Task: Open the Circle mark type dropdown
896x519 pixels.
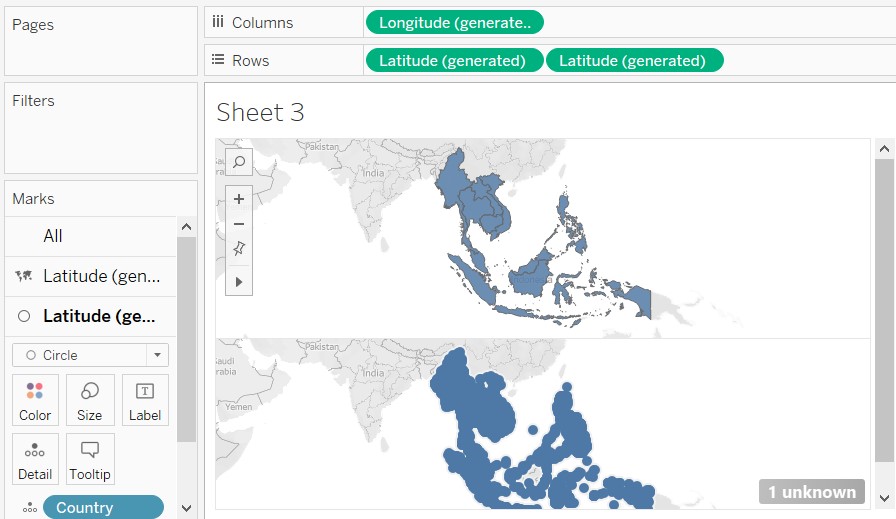Action: [x=90, y=355]
